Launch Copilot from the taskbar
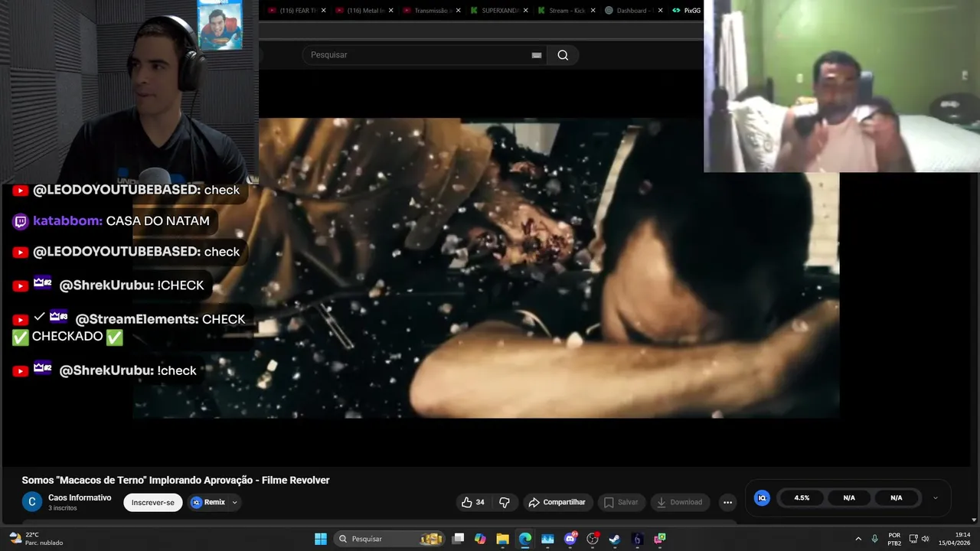The height and width of the screenshot is (551, 980). coord(480,539)
